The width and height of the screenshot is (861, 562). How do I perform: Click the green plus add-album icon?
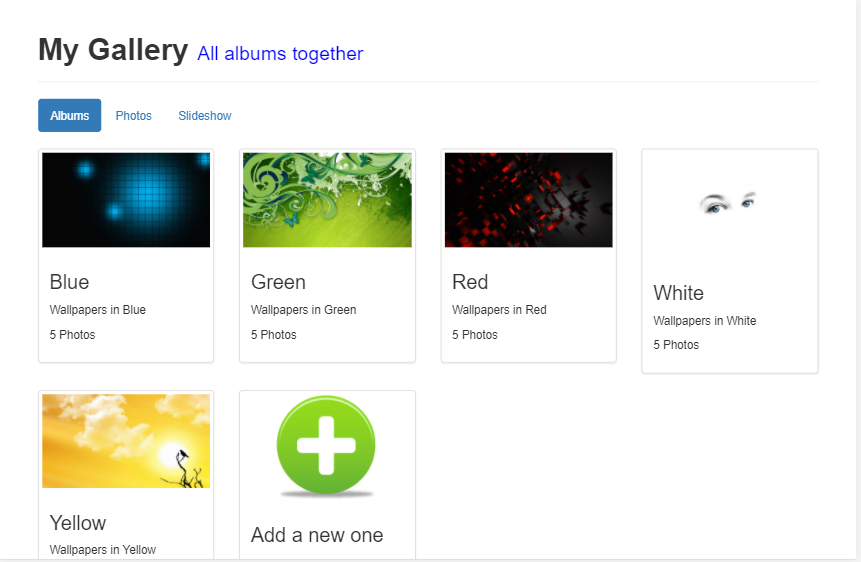click(326, 446)
